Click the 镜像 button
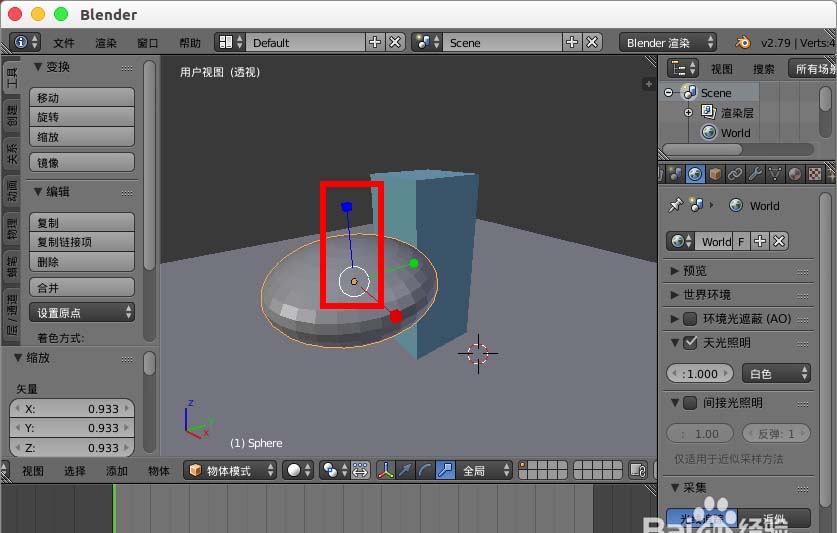837x533 pixels. tap(82, 162)
